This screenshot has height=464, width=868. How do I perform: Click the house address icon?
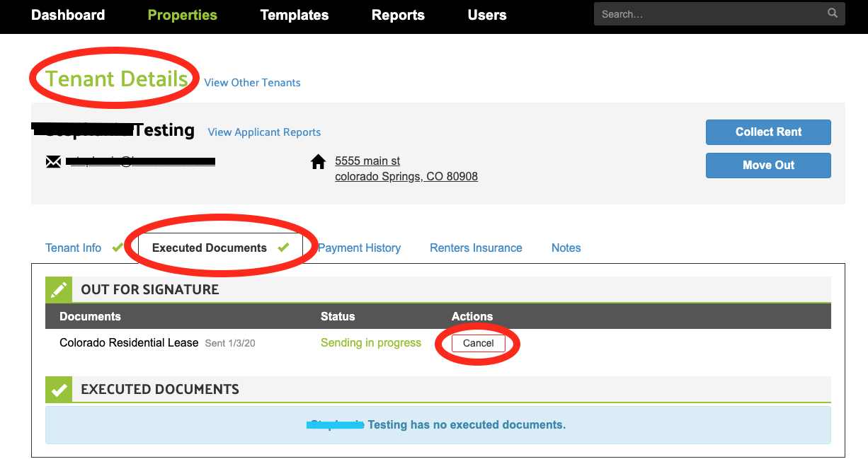click(x=319, y=162)
